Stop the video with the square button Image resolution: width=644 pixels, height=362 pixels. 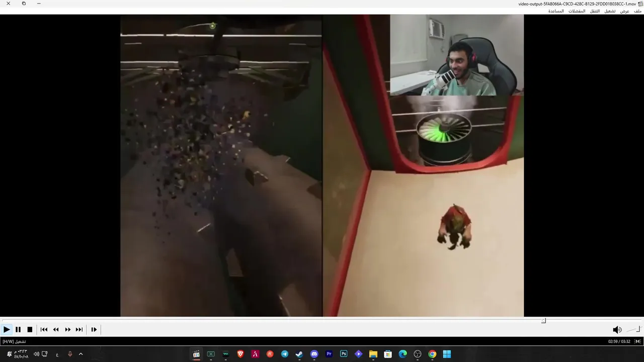[30, 330]
